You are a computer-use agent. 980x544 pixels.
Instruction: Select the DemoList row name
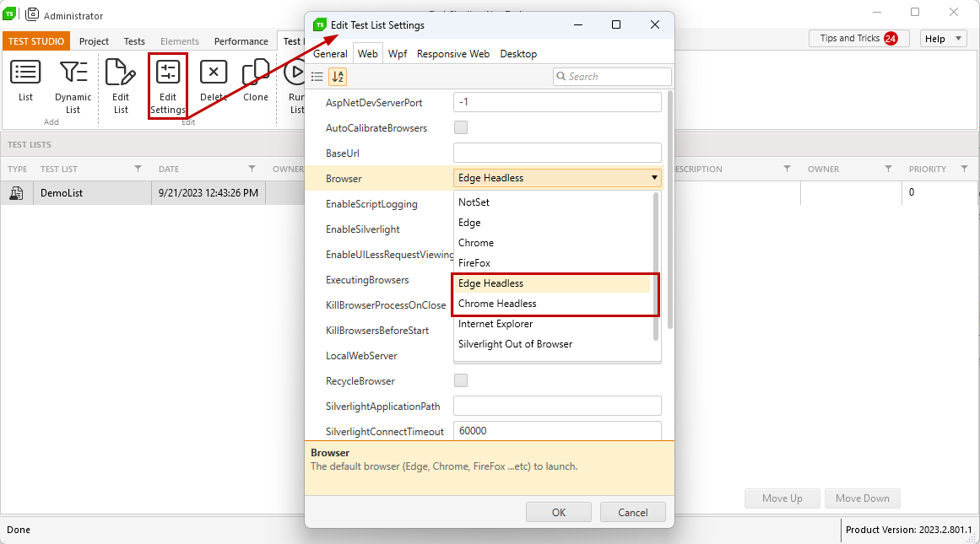pos(62,193)
